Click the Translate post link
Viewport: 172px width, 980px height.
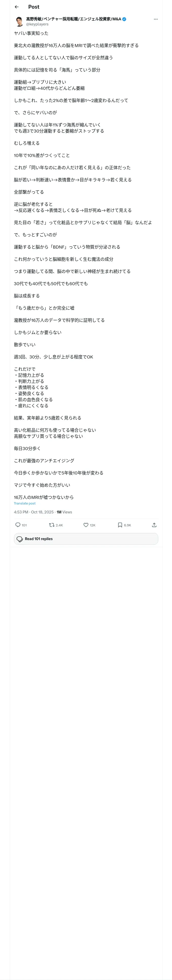tap(25, 503)
